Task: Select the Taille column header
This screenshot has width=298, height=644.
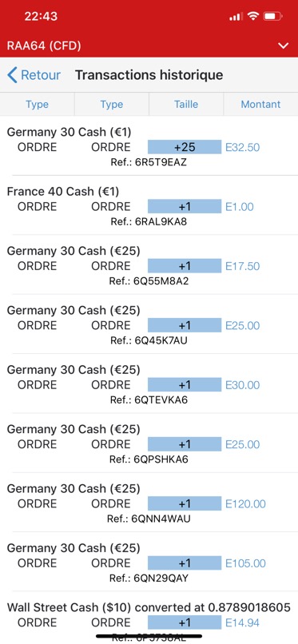Action: pos(186,105)
